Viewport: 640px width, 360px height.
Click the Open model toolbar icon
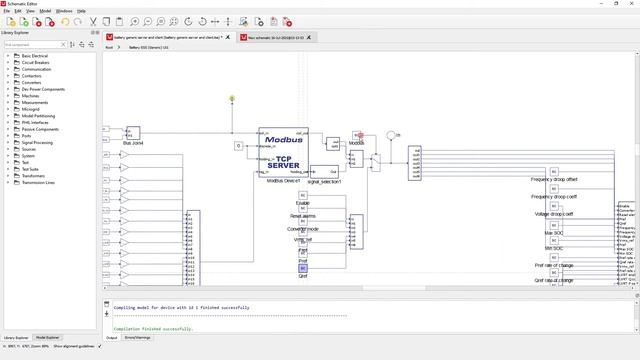point(24,22)
